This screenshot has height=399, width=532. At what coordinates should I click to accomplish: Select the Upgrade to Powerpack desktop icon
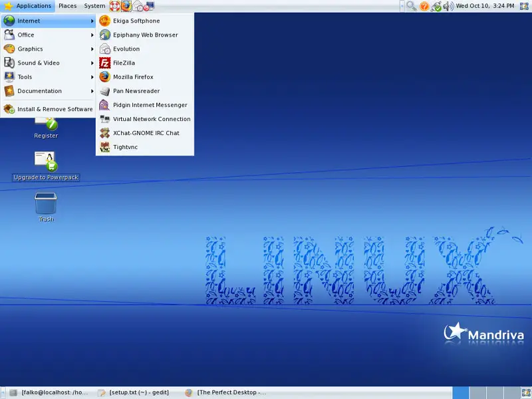46,166
